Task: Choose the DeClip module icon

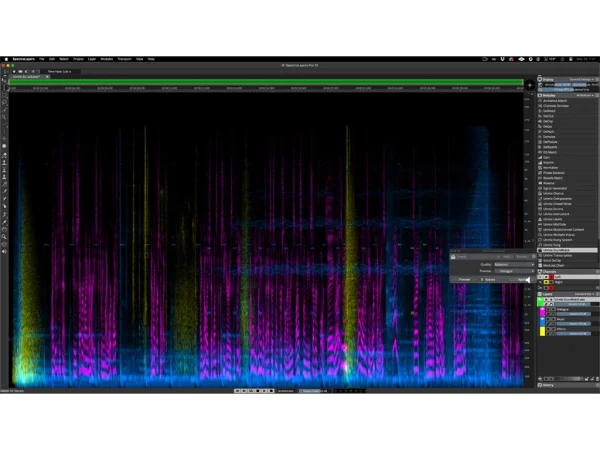Action: (540, 121)
